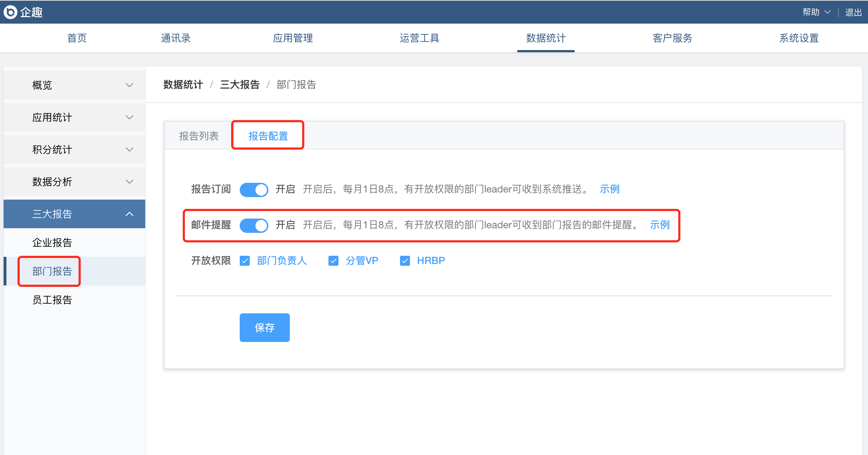Open the 通讯录 top menu

(175, 38)
